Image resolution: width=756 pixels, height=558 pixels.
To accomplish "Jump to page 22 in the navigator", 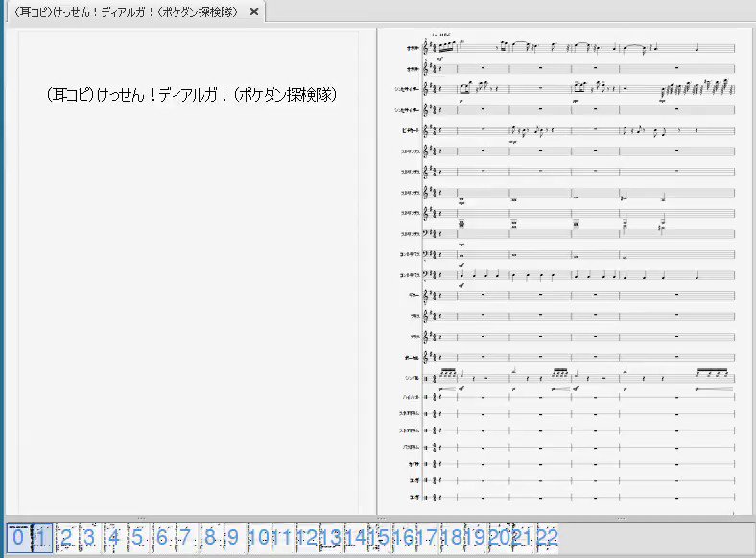I will pyautogui.click(x=547, y=537).
